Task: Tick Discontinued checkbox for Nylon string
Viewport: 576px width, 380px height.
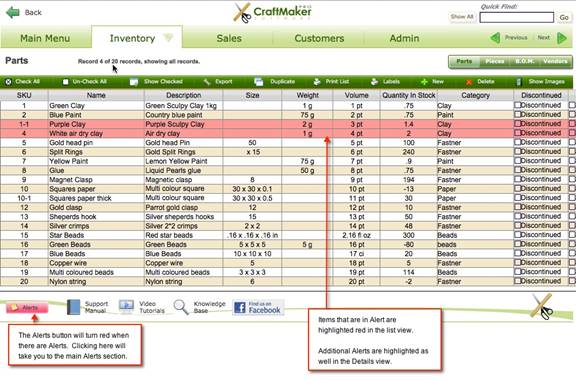Action: 517,281
